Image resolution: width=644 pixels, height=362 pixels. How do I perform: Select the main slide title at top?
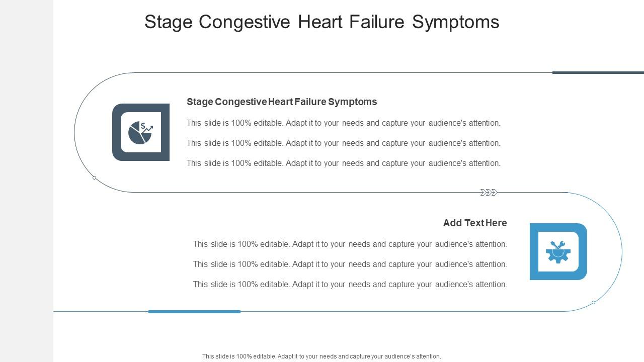(321, 22)
